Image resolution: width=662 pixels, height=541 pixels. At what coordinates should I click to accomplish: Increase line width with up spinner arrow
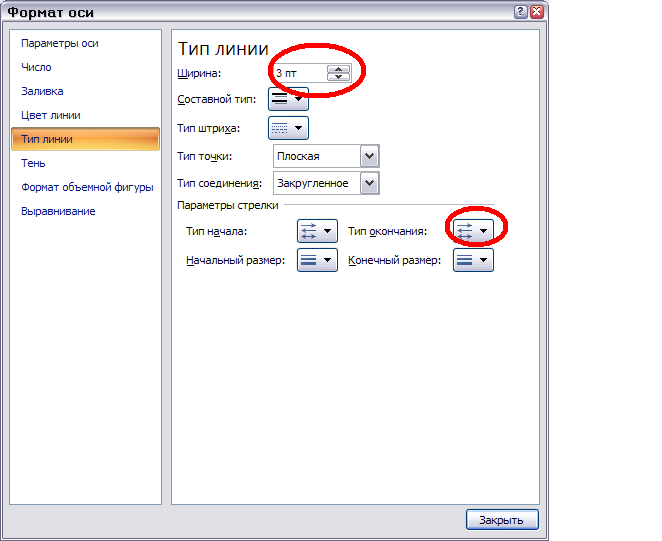point(340,68)
